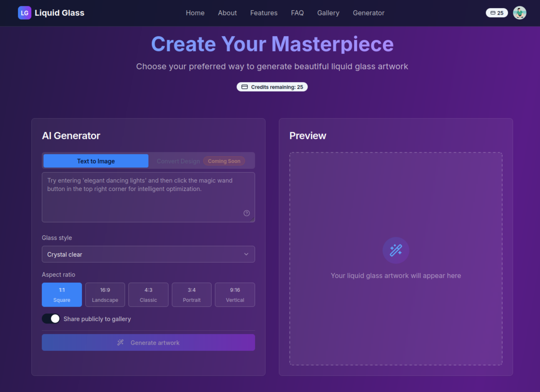The height and width of the screenshot is (392, 540).
Task: Select the 1:1 Square aspect ratio
Action: point(62,295)
